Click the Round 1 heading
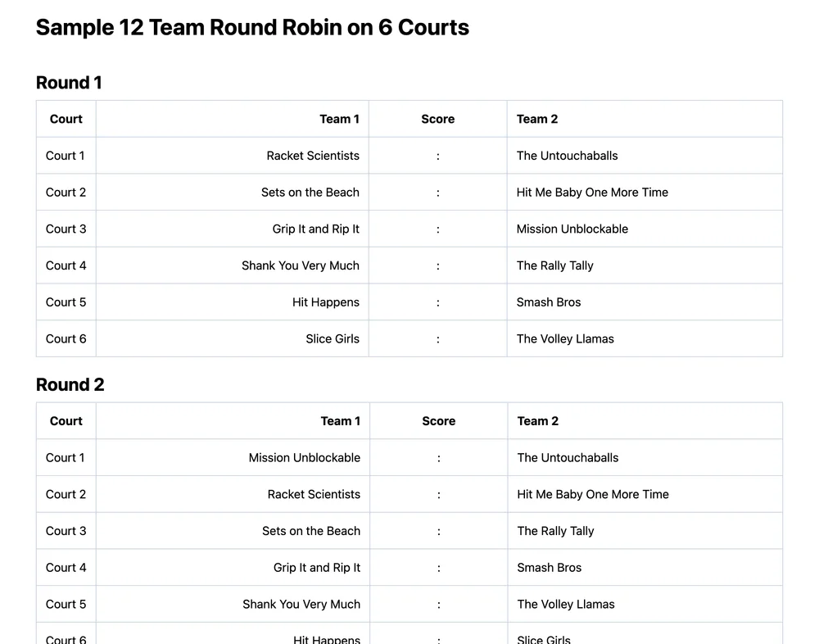The image size is (819, 644). tap(69, 83)
